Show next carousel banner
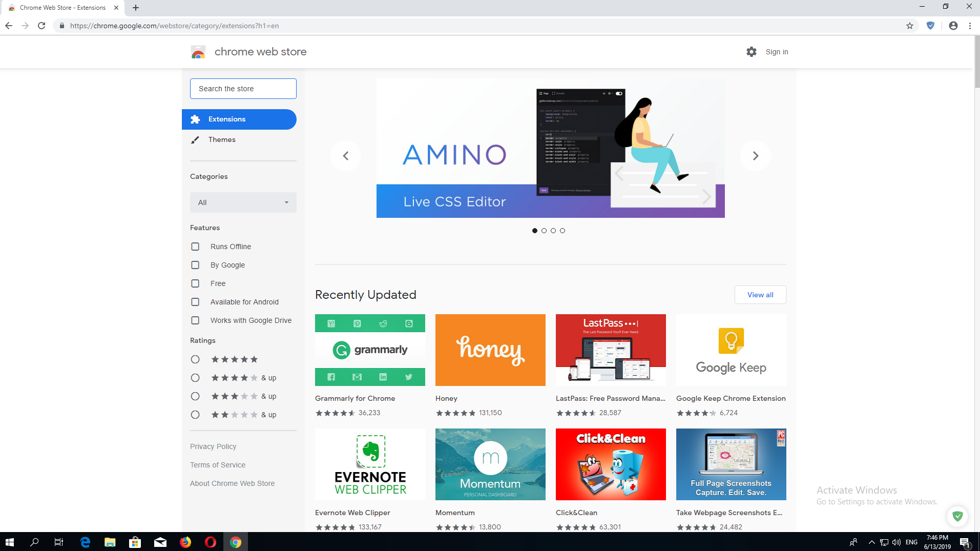The image size is (980, 551). [x=756, y=156]
